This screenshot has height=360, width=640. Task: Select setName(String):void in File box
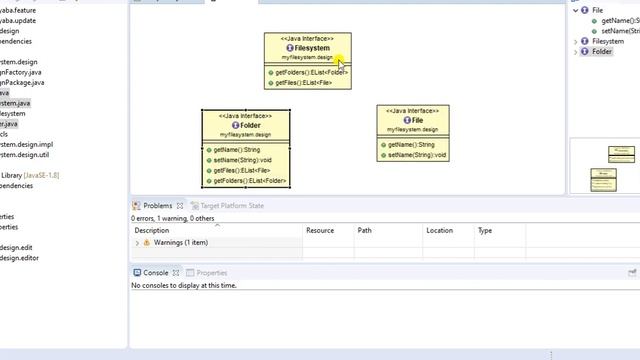pyautogui.click(x=417, y=155)
